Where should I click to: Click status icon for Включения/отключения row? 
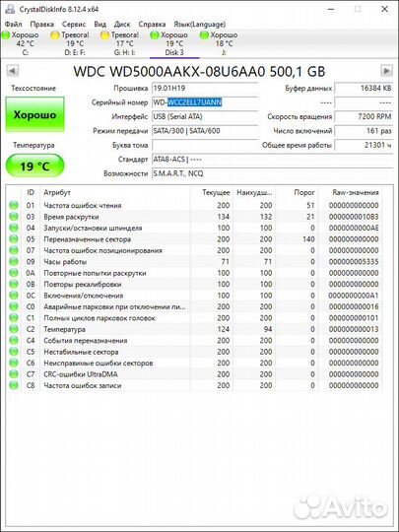click(x=14, y=296)
